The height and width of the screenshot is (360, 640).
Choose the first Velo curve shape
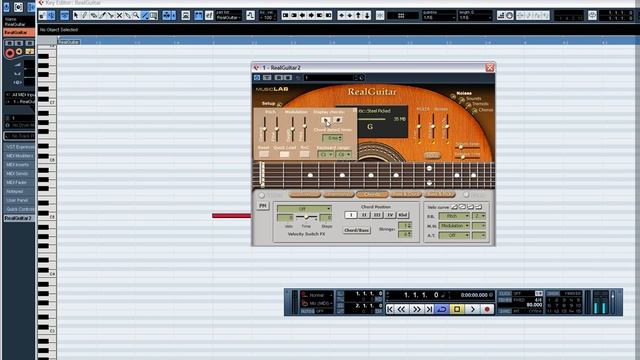[454, 207]
